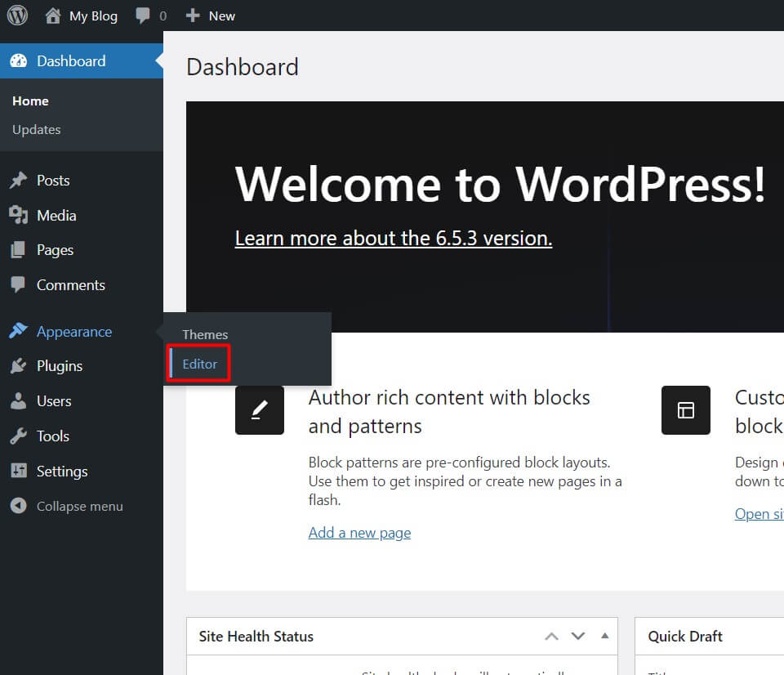Click the Plugins plug icon

point(19,366)
